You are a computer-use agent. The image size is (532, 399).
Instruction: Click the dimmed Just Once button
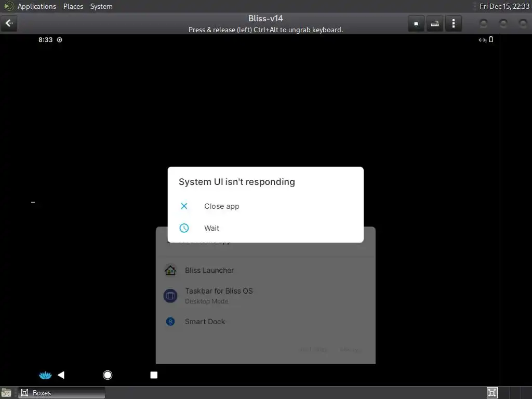pyautogui.click(x=314, y=350)
